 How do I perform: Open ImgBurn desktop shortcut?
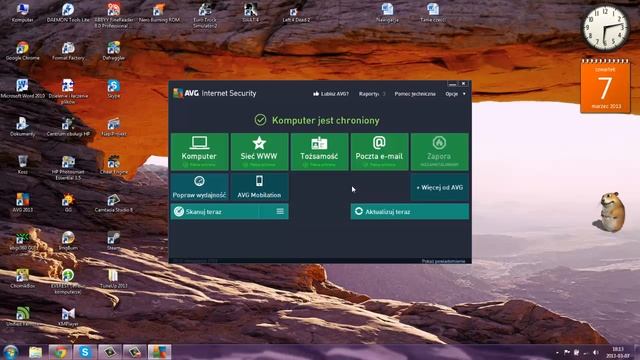point(68,240)
